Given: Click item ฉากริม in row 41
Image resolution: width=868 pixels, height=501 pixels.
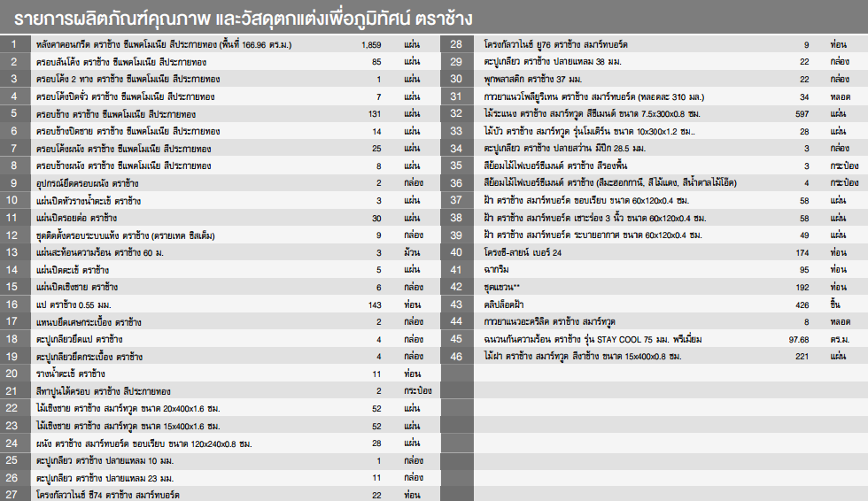Looking at the screenshot, I should click(496, 270).
